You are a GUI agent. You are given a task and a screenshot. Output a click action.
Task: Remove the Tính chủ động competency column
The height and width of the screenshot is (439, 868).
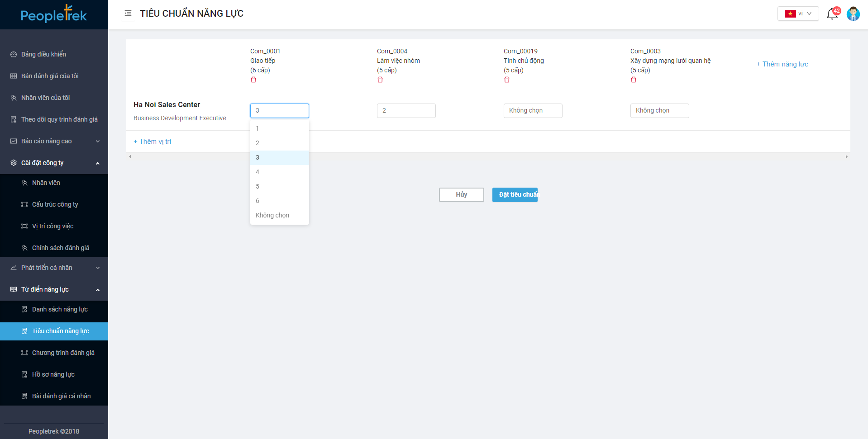[x=507, y=80]
